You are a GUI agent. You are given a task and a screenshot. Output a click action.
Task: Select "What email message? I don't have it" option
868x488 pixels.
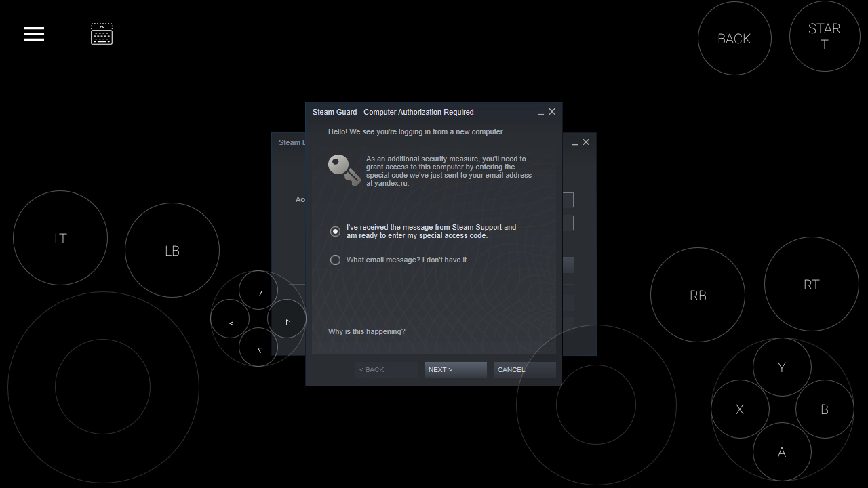335,260
